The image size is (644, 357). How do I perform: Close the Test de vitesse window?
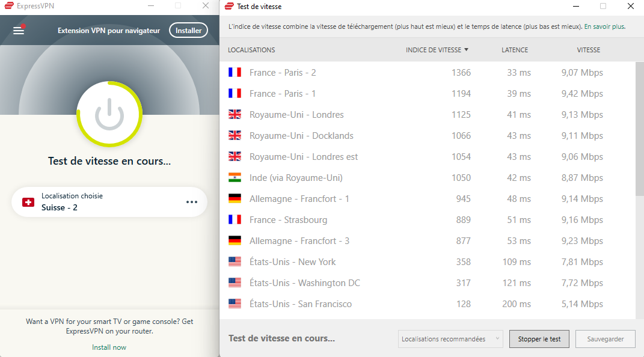coord(631,6)
